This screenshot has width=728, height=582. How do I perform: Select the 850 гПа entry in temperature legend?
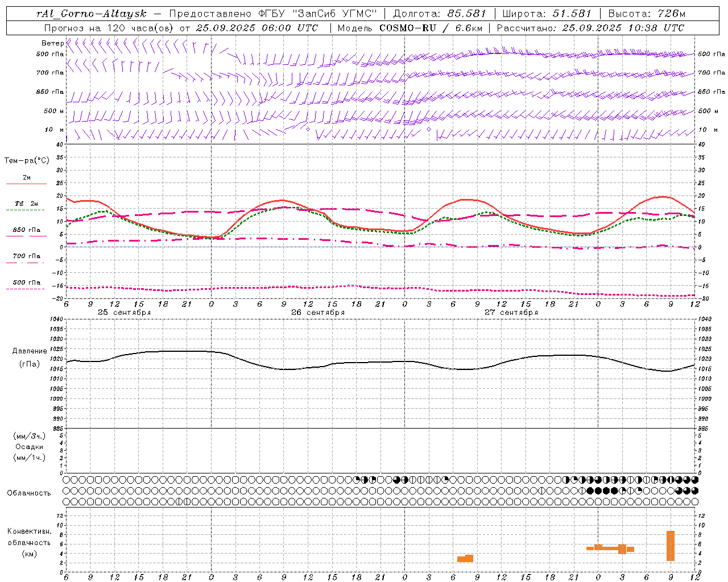pos(27,230)
